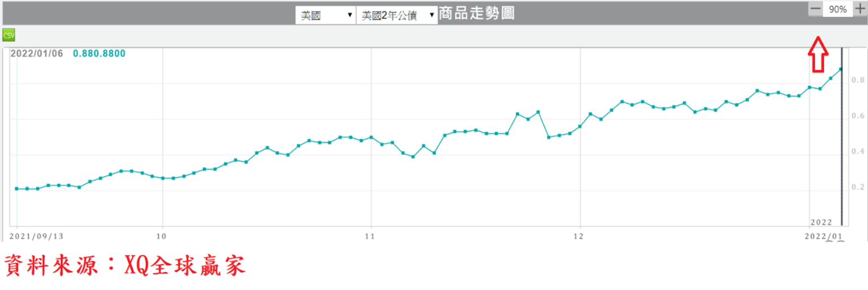Image resolution: width=868 pixels, height=290 pixels.
Task: Click the month 12 axis label
Action: pyautogui.click(x=579, y=236)
